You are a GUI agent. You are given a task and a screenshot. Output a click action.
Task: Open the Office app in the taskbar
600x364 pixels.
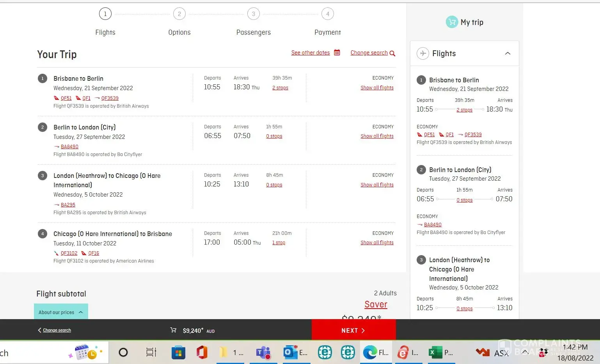tap(202, 353)
